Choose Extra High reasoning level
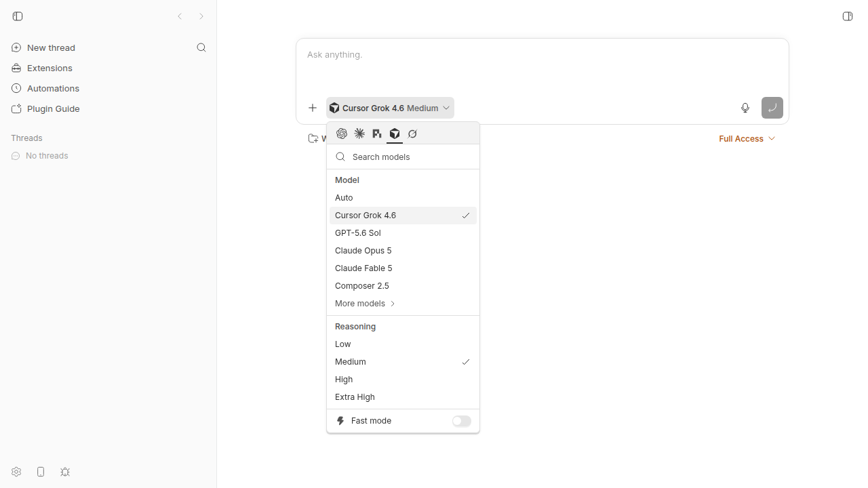The width and height of the screenshot is (868, 488). click(x=403, y=397)
